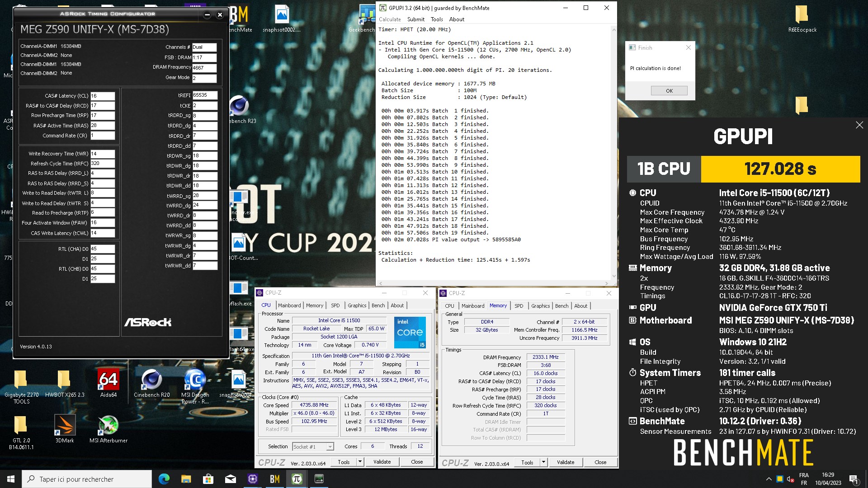
Task: Click the Windows search box
Action: pyautogui.click(x=87, y=479)
